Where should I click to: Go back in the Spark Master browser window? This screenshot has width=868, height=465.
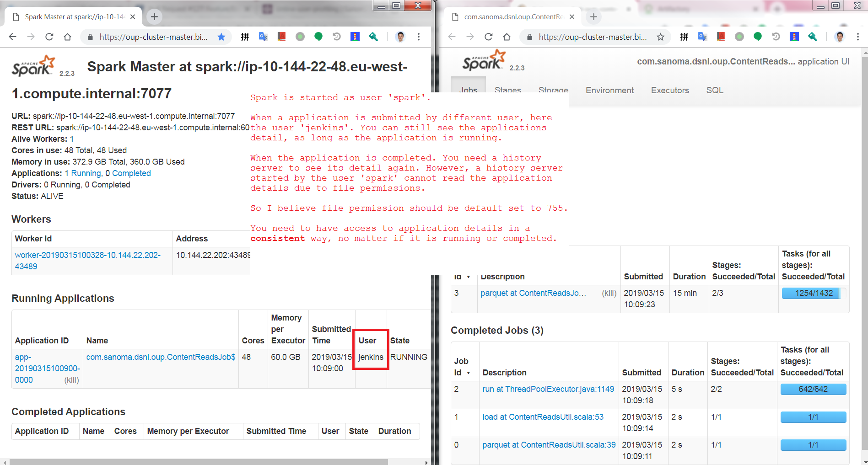coord(13,37)
